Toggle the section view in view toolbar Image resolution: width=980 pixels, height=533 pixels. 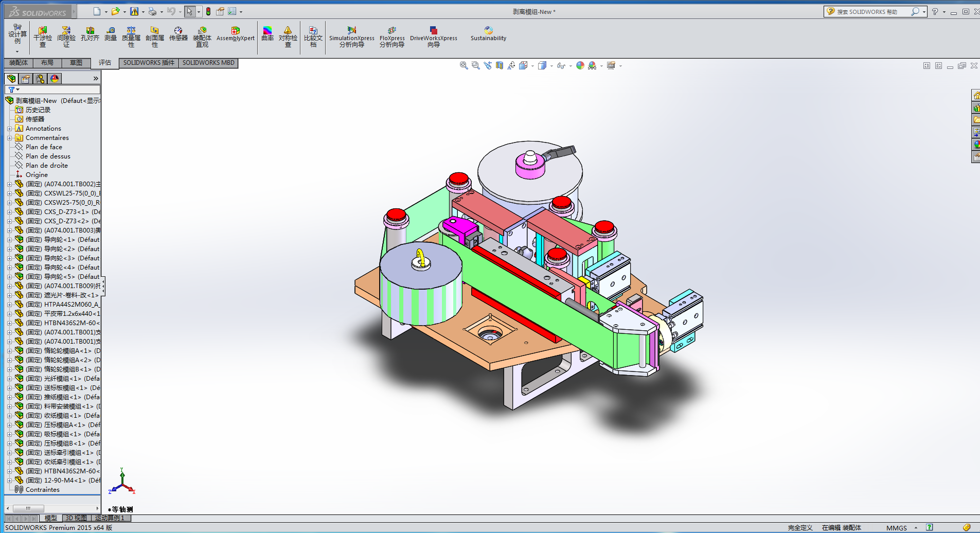pos(499,65)
